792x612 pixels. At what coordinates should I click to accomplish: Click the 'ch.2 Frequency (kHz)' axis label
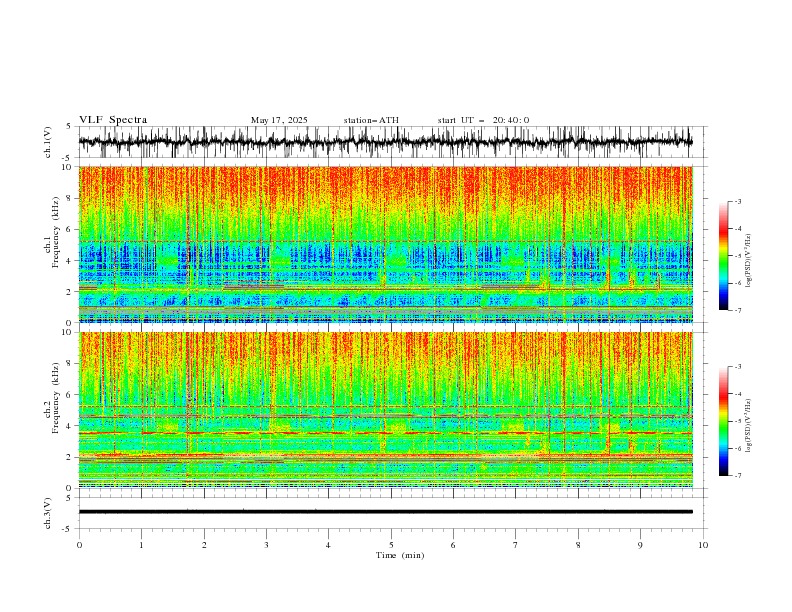pyautogui.click(x=52, y=398)
